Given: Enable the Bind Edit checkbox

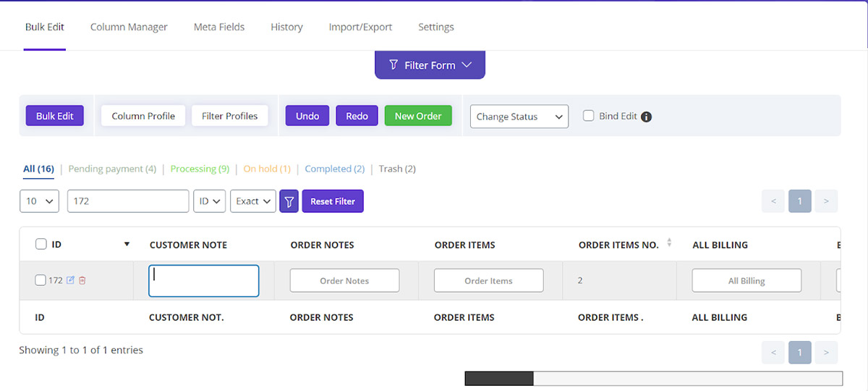Looking at the screenshot, I should (x=589, y=116).
